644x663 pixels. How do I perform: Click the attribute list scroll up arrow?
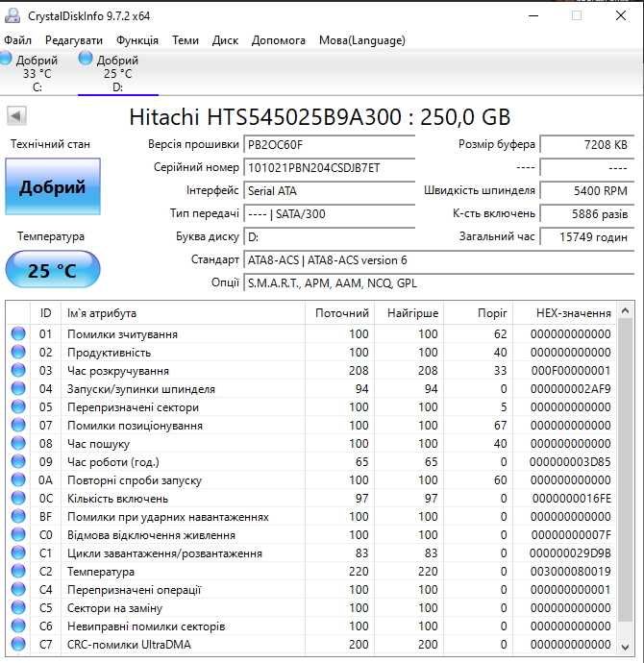pos(626,311)
